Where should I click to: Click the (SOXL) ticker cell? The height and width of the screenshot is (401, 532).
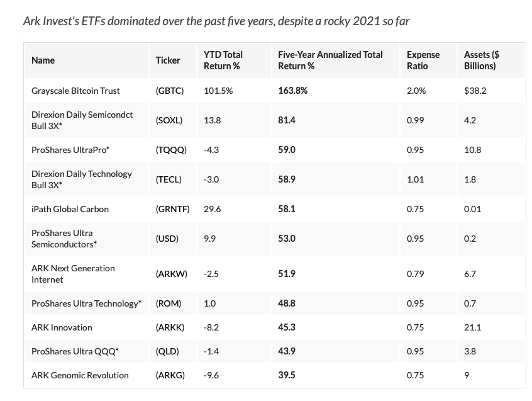(x=169, y=120)
